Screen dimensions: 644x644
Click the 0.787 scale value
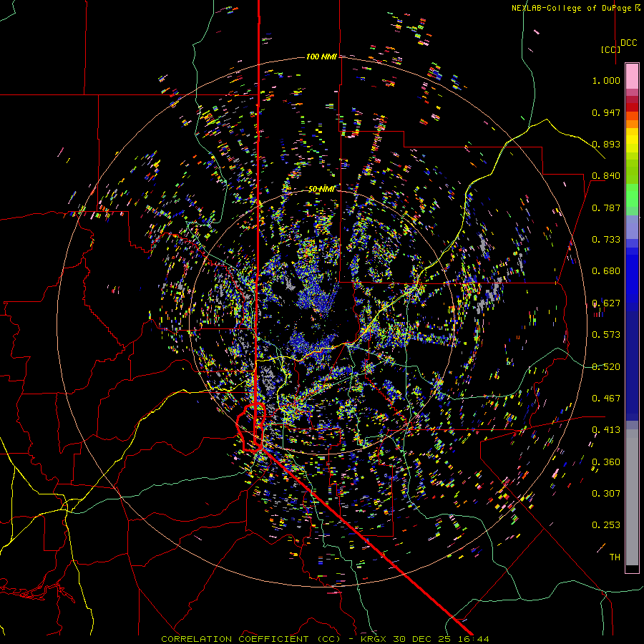pos(606,208)
